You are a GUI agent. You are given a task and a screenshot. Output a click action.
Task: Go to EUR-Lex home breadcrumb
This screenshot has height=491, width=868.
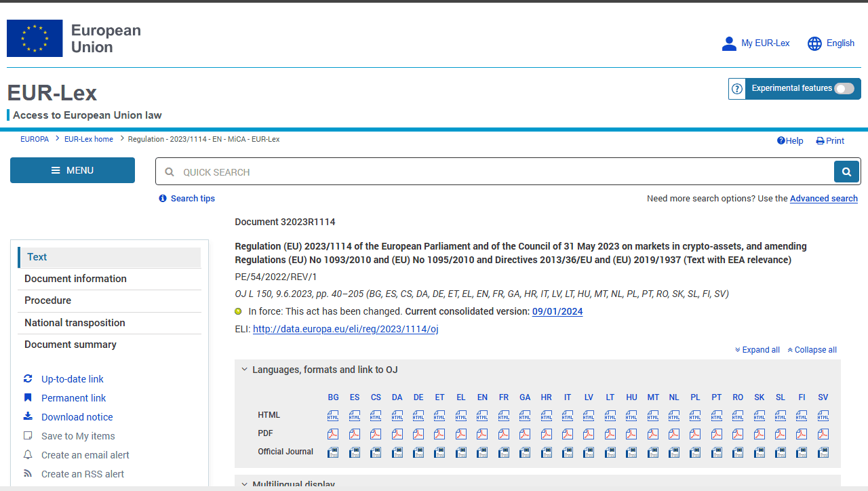(89, 139)
